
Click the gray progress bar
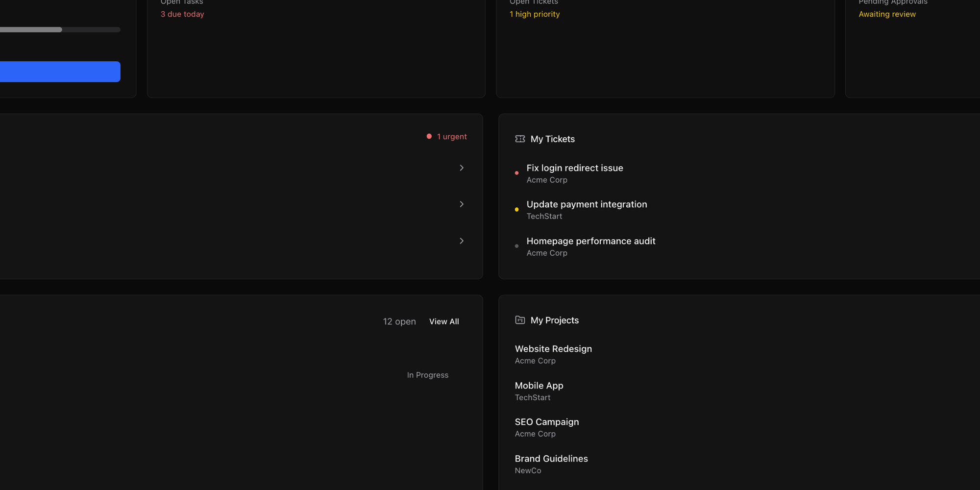tap(60, 30)
